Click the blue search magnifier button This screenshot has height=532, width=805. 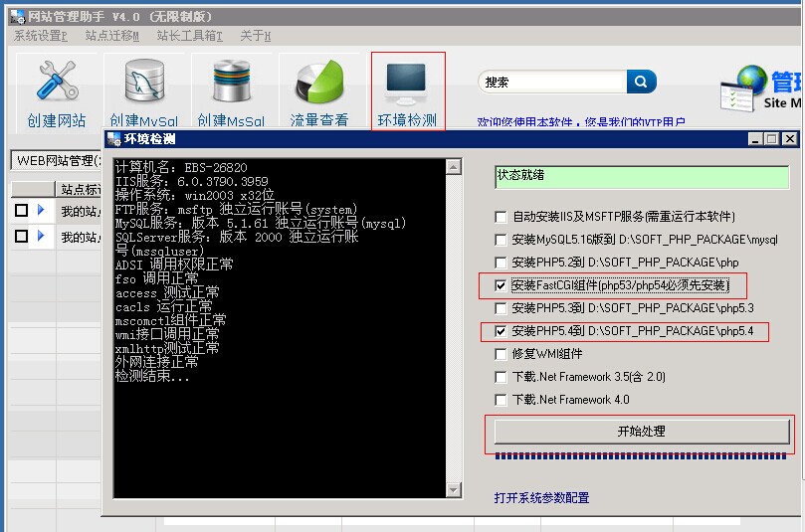tap(642, 82)
